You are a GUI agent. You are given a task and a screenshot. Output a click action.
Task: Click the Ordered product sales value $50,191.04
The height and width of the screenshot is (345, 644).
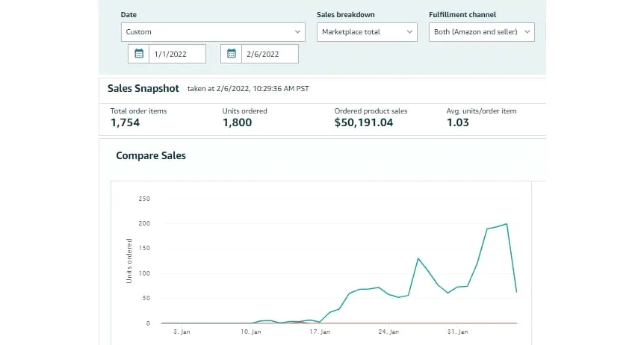tap(364, 122)
